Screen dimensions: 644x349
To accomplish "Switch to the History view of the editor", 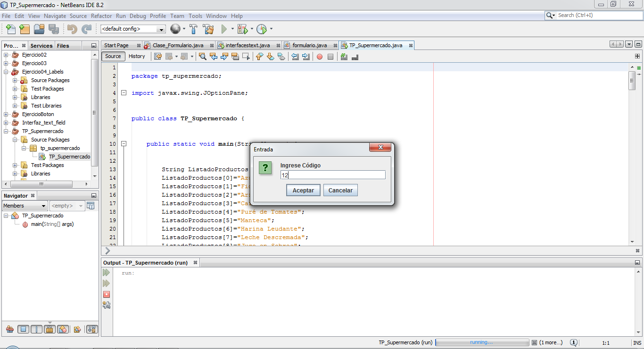I will pyautogui.click(x=136, y=56).
